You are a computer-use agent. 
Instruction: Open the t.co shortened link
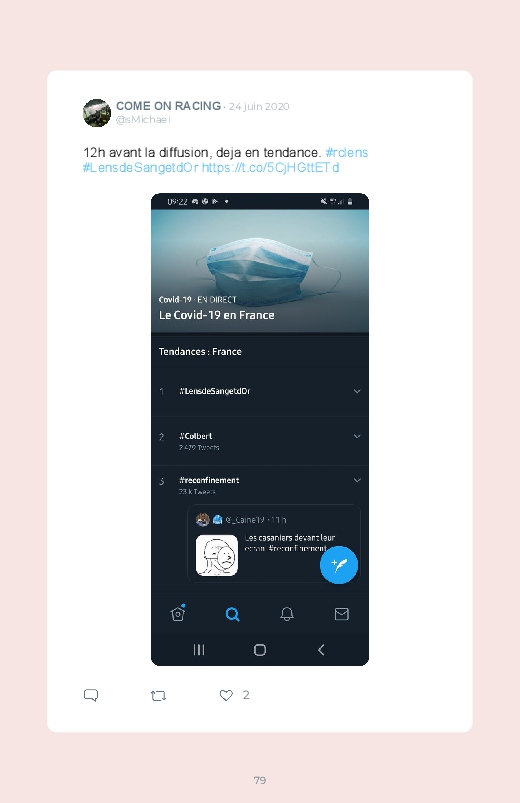[271, 168]
